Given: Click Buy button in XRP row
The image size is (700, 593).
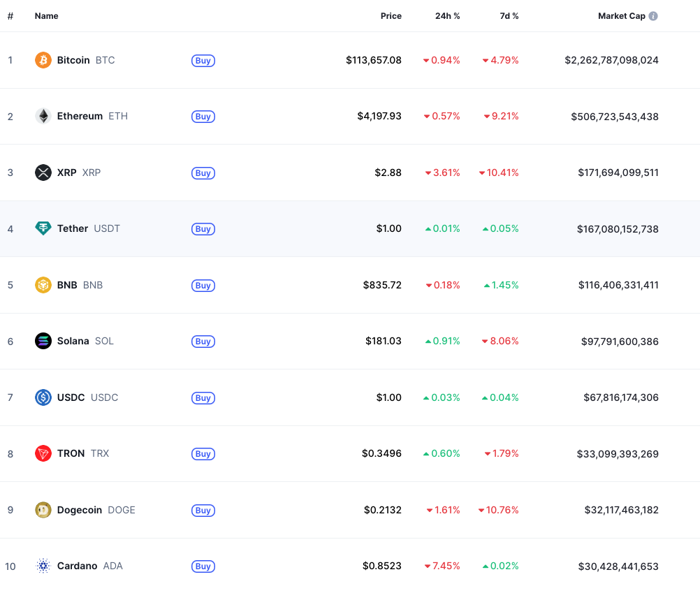Looking at the screenshot, I should pyautogui.click(x=203, y=173).
